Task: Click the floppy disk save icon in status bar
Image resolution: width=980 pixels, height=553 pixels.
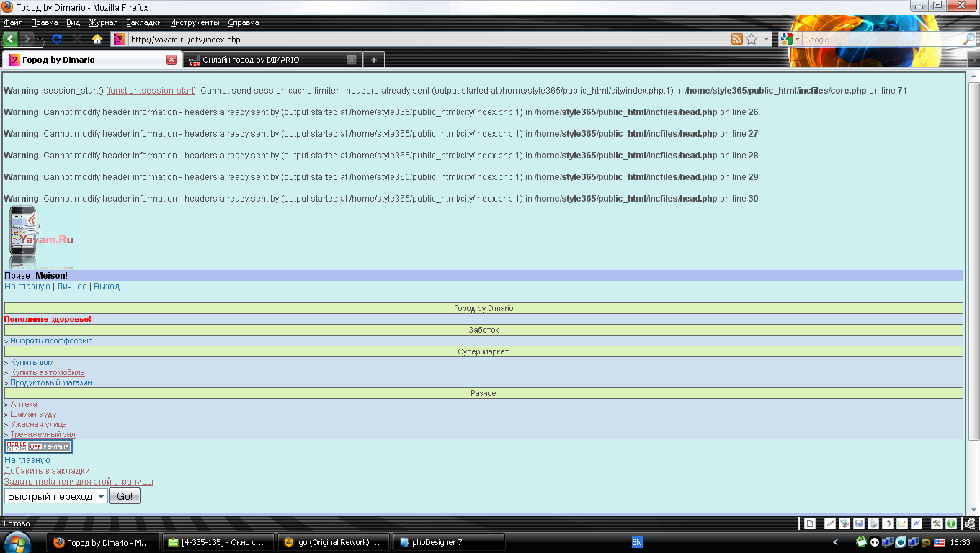Action: point(858,523)
